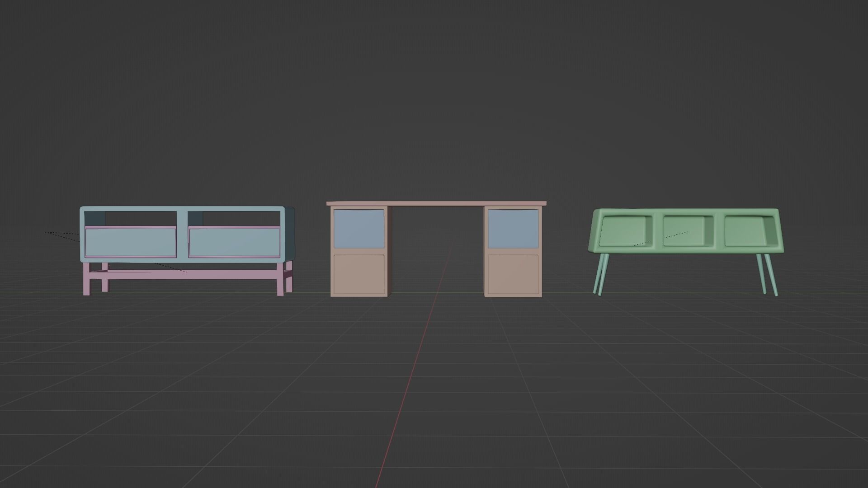868x488 pixels.
Task: Click the desk's left blue drawer panel
Action: 359,229
